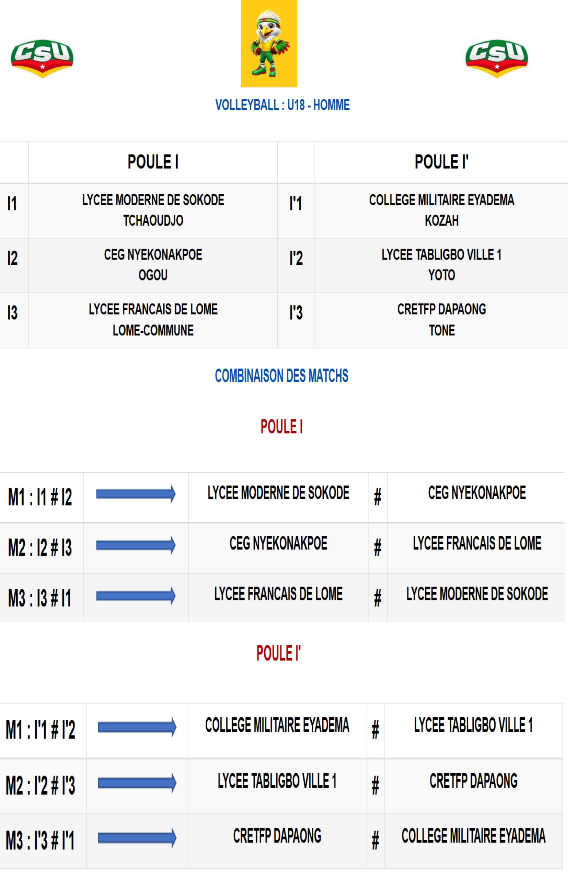Click the blue arrow beside M2 : I2 # I3
This screenshot has height=879, width=588.
pos(136,545)
